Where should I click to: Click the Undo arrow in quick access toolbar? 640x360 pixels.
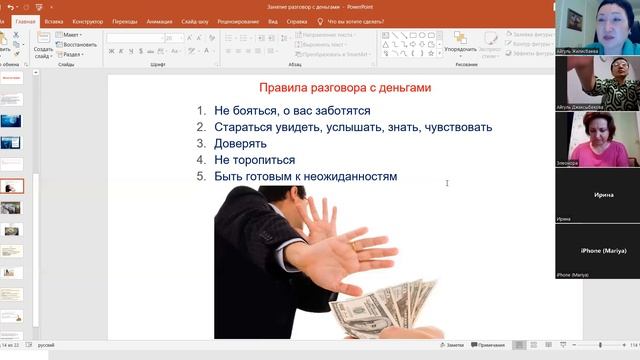(x=11, y=7)
